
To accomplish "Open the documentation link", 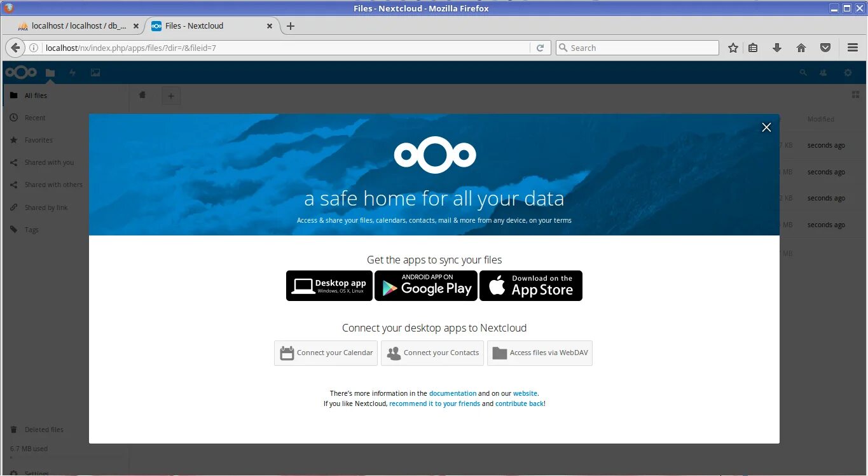I will tap(453, 393).
